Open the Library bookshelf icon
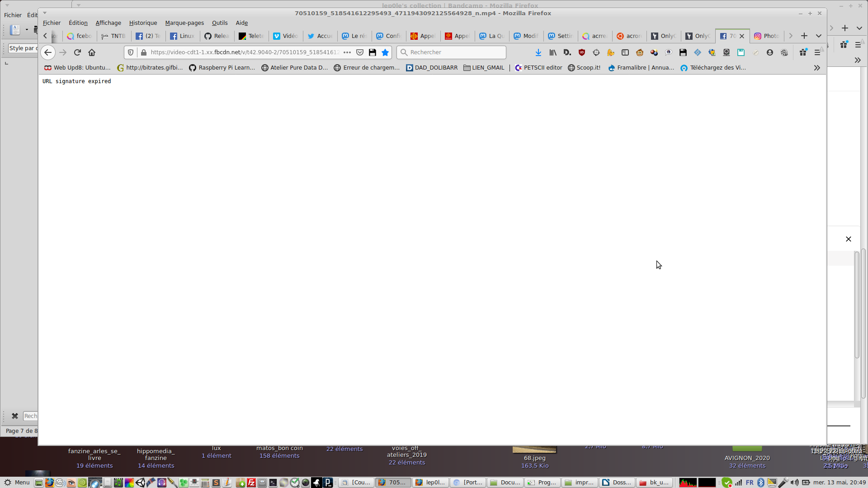 pyautogui.click(x=552, y=52)
